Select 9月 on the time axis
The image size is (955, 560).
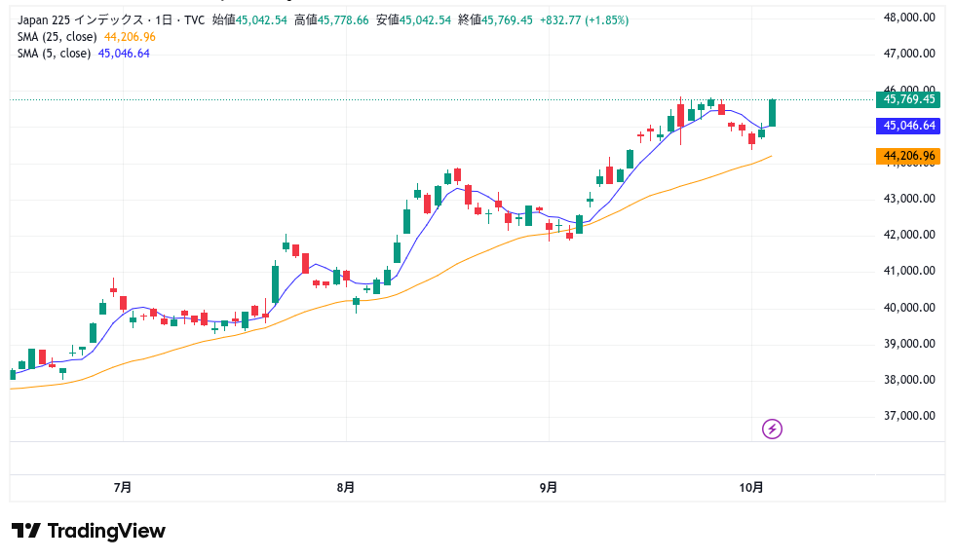(549, 487)
